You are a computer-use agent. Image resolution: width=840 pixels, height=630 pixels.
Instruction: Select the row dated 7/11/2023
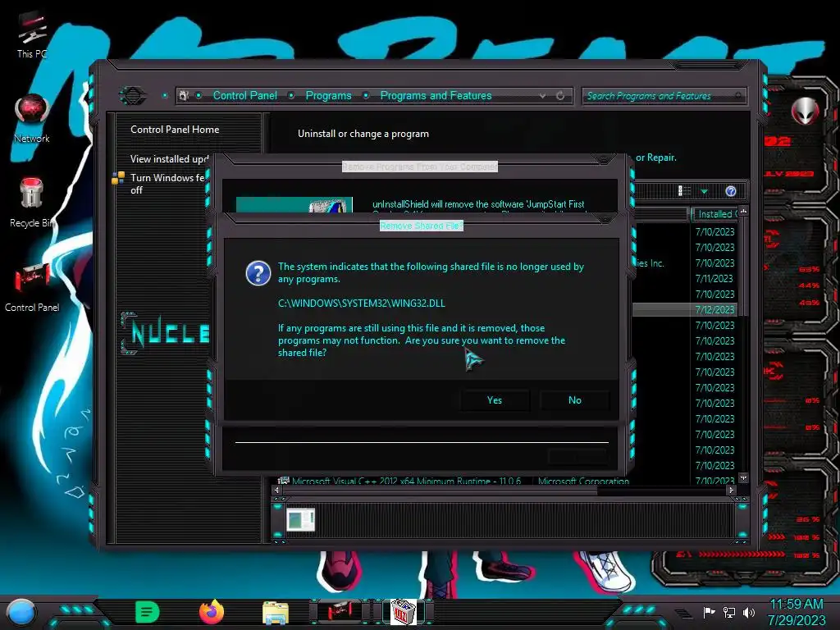coord(714,279)
